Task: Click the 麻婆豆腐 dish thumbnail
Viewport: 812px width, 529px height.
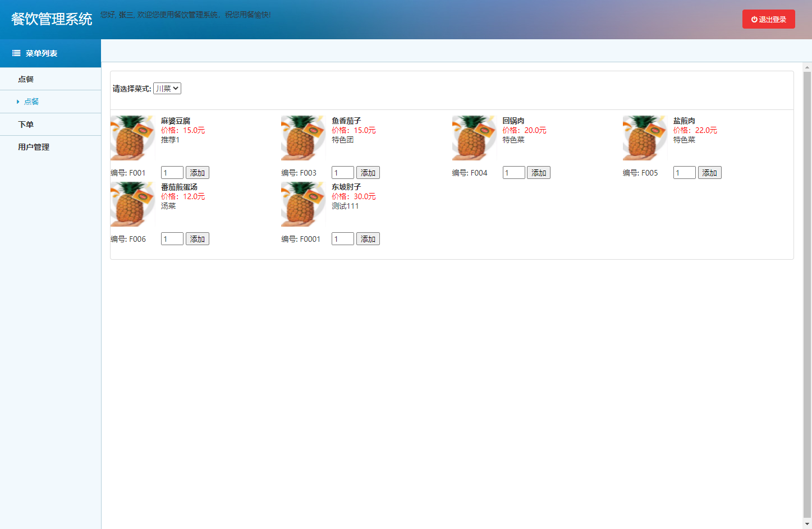Action: [133, 138]
